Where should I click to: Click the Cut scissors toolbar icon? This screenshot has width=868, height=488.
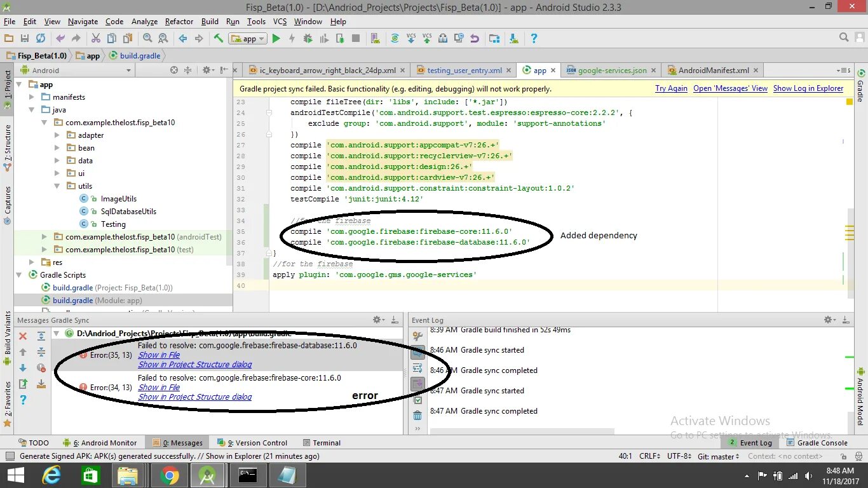(96, 39)
